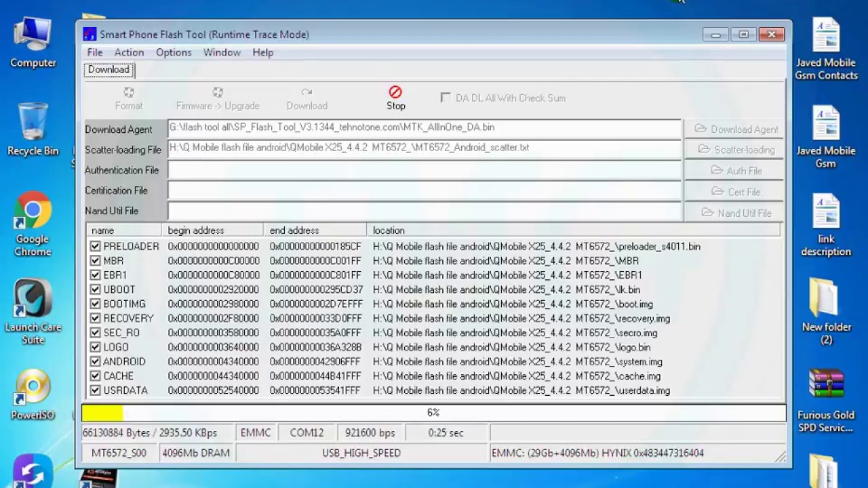
Task: Click the Download Agent browse button
Action: [x=734, y=129]
